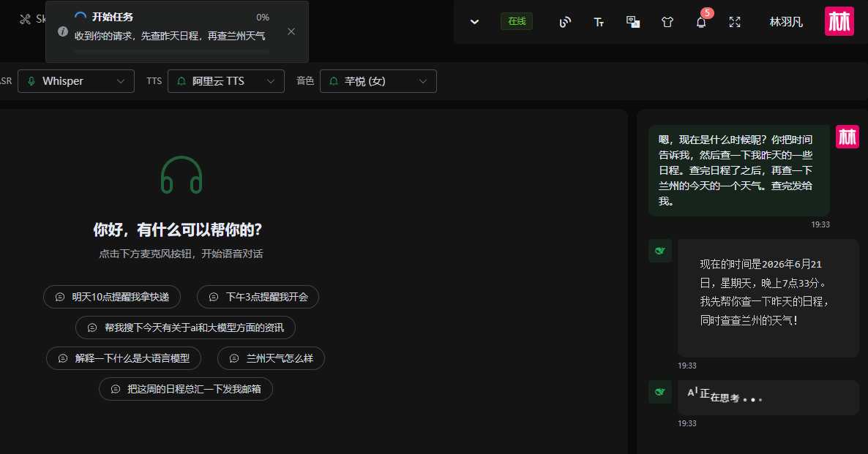This screenshot has height=454, width=868.
Task: Open the Whisper ASR dropdown
Action: tap(76, 81)
